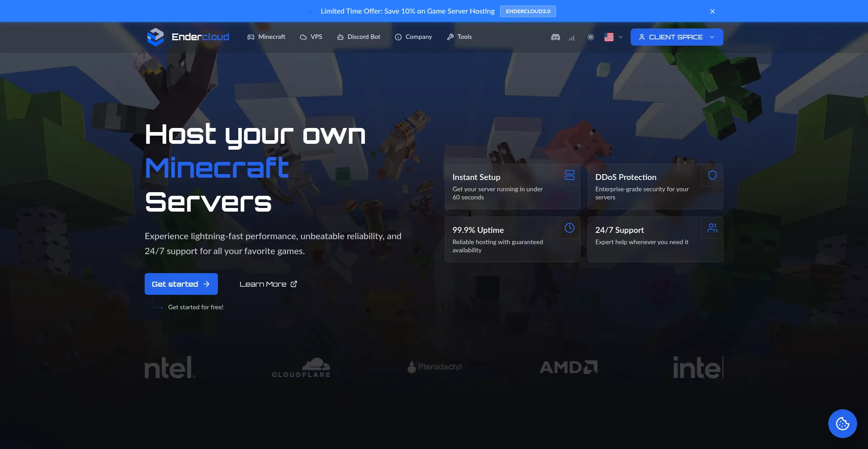Click "Expert help whenever you need it" text
The width and height of the screenshot is (868, 449).
click(x=642, y=242)
